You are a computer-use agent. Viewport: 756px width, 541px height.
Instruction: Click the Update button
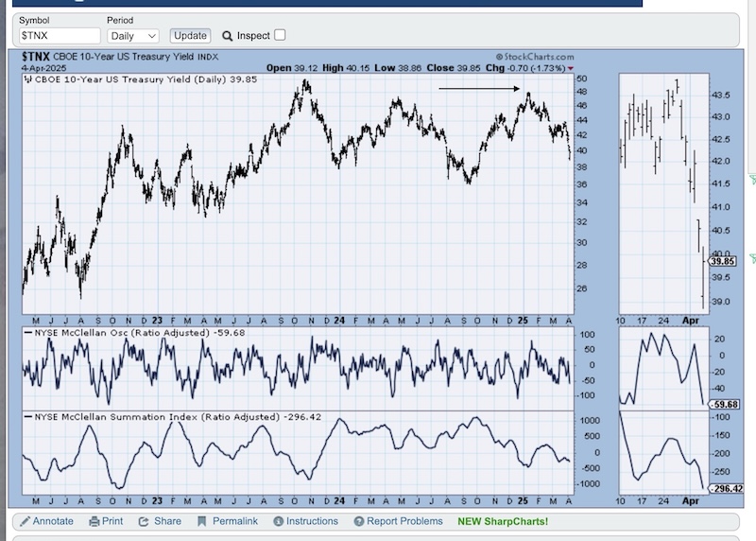[x=190, y=36]
